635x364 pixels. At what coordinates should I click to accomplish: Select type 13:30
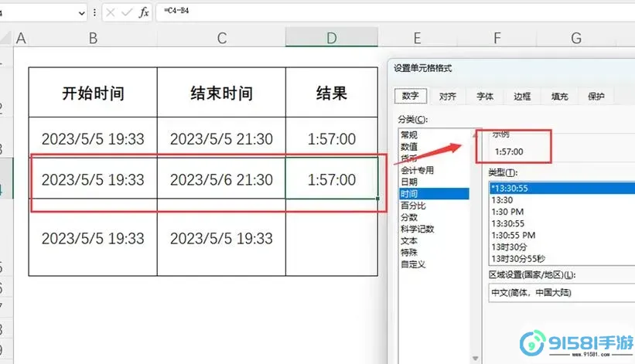pos(562,200)
